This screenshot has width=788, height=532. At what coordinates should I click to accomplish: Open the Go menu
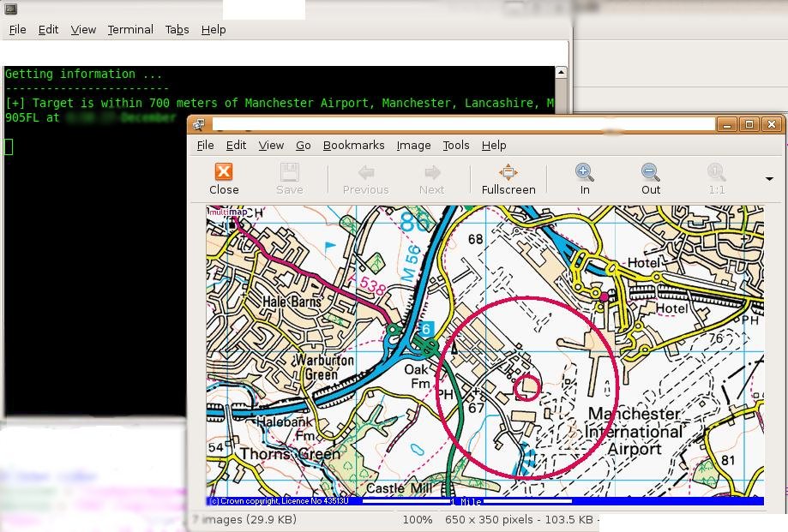[x=303, y=145]
